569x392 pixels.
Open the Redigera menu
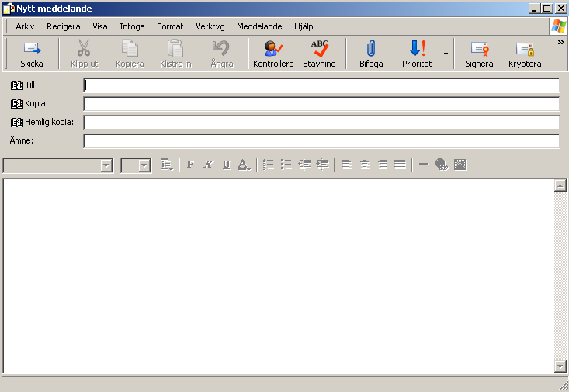pos(64,26)
